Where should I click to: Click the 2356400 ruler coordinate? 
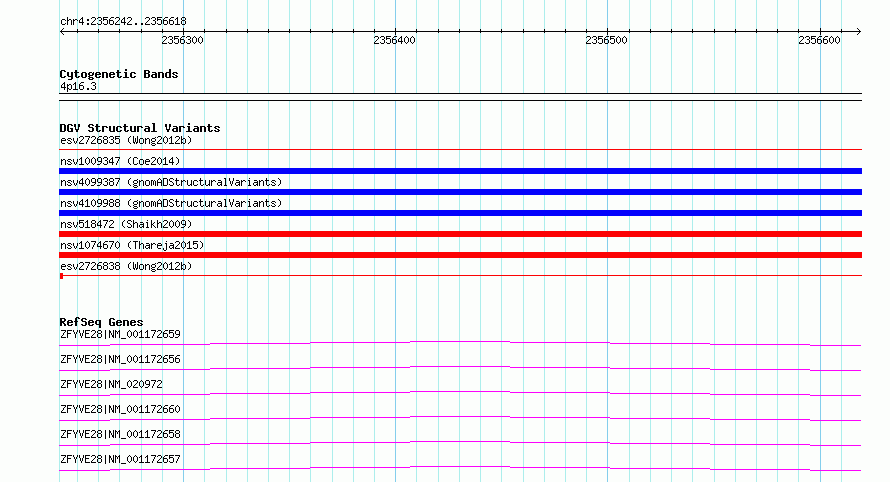[x=394, y=40]
